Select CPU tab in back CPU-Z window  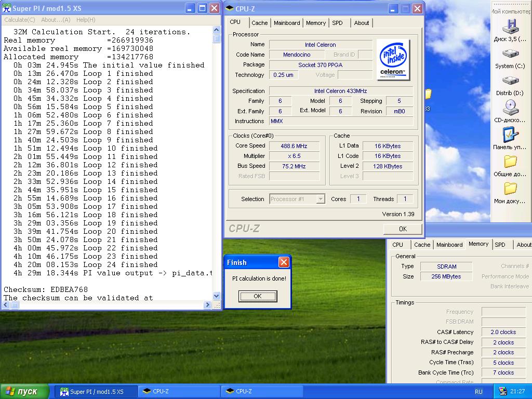pyautogui.click(x=397, y=245)
